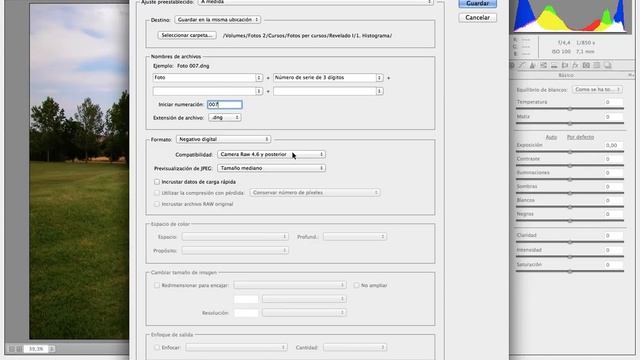640x360 pixels.
Task: Click the Claridad slider handle
Action: 570,242
